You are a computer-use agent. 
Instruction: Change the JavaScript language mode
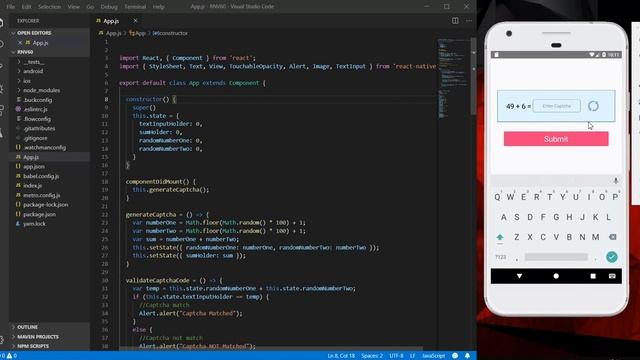click(433, 356)
